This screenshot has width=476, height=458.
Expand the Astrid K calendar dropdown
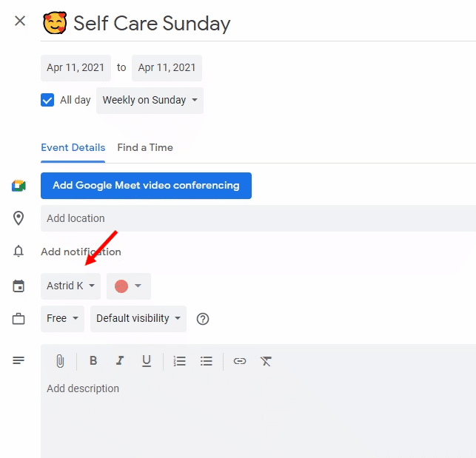point(71,286)
